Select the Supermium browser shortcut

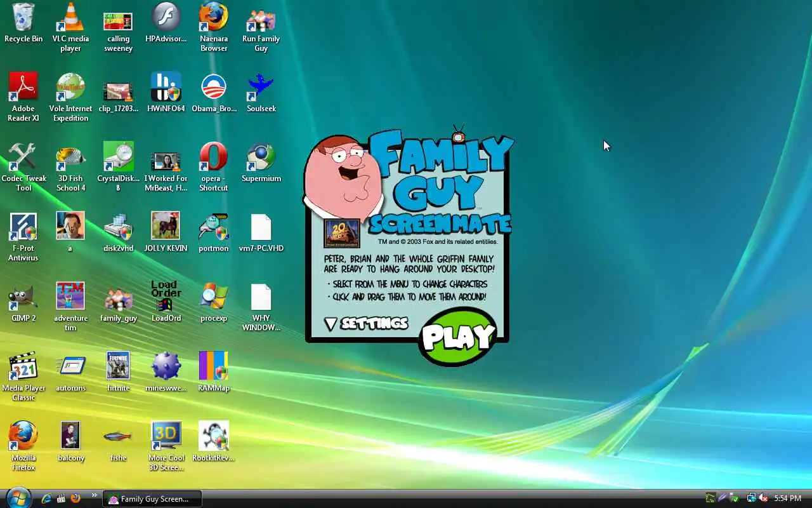point(261,164)
